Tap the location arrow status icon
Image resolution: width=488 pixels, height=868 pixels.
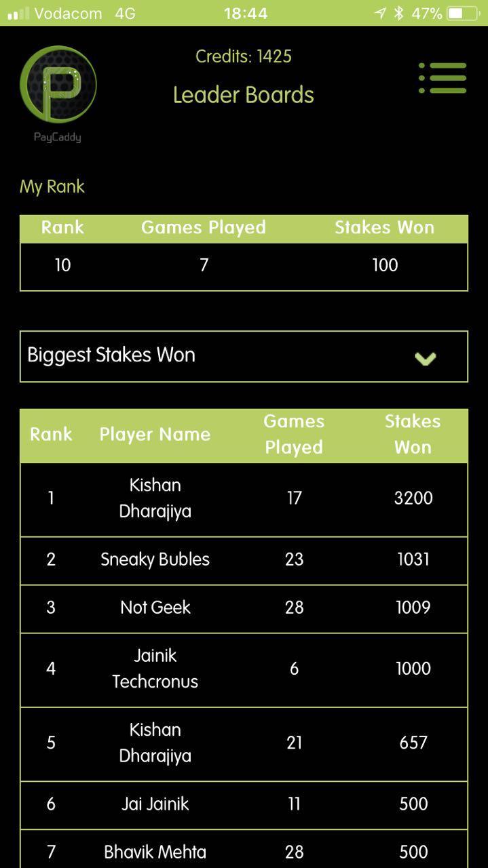380,13
